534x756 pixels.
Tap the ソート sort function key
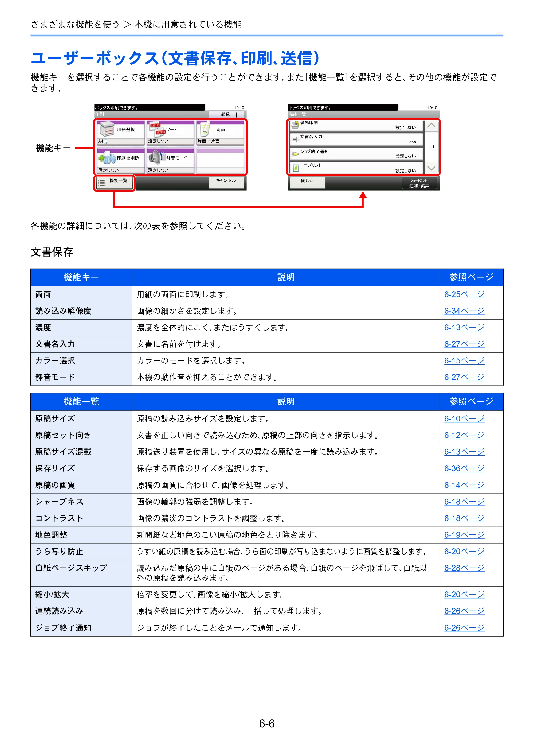170,133
